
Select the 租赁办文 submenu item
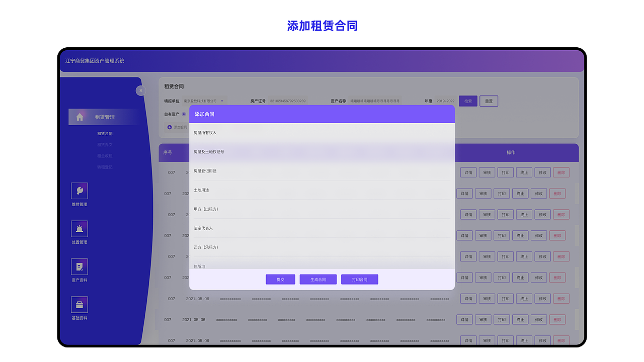click(x=105, y=145)
